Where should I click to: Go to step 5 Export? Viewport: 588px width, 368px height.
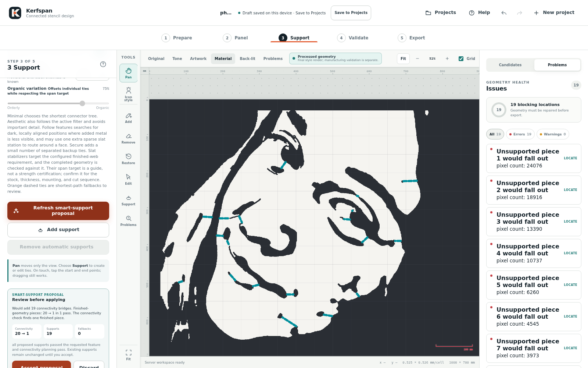[x=412, y=38]
